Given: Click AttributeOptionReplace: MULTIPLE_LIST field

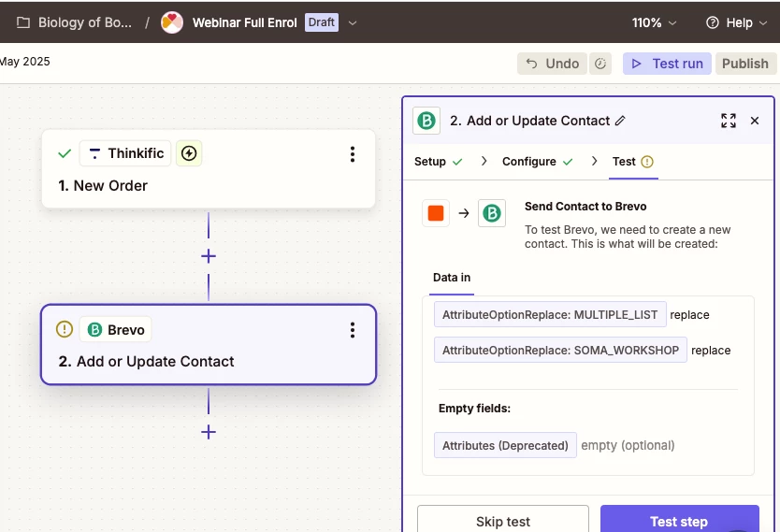Looking at the screenshot, I should coord(550,315).
